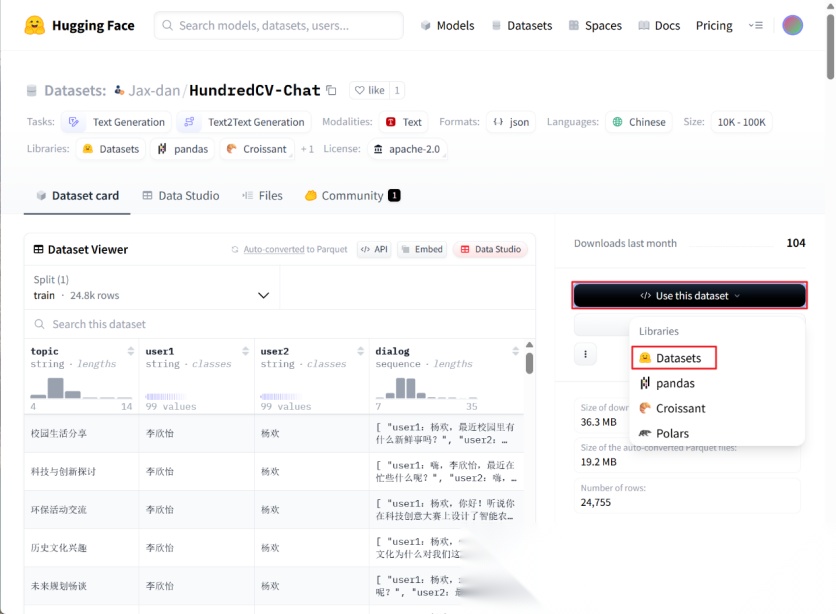Click the 24,755 number of rows value
The width and height of the screenshot is (836, 614).
596,502
